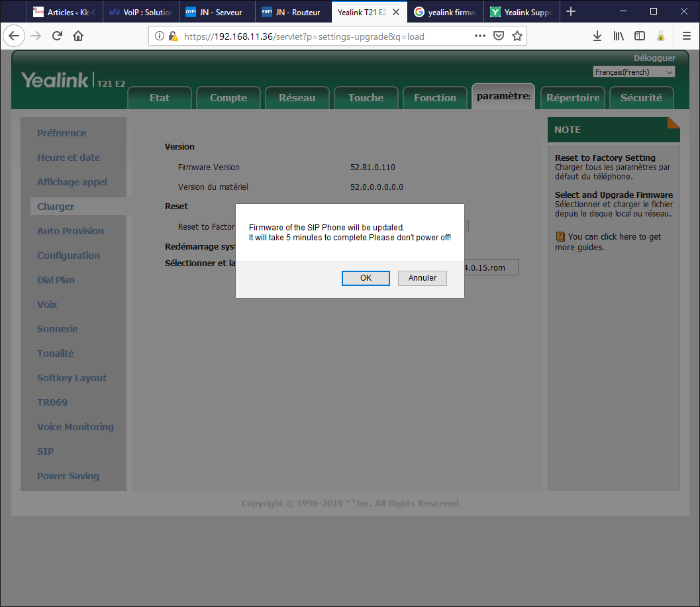Screen dimensions: 700x607
Task: Click the Délogguer logout link
Action: pyautogui.click(x=654, y=58)
